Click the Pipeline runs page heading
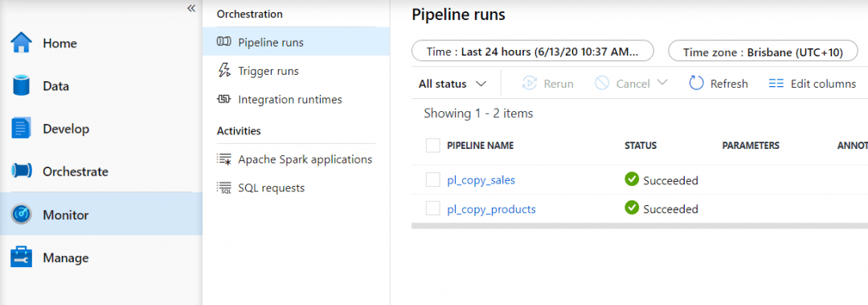 pos(458,14)
